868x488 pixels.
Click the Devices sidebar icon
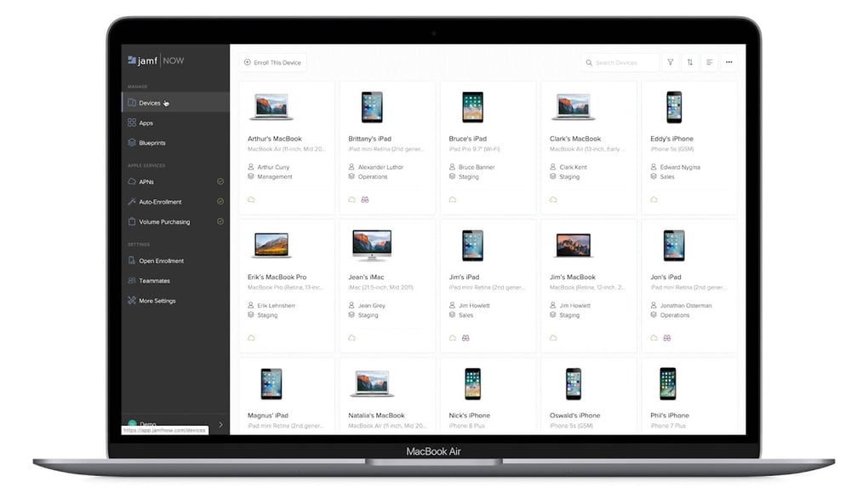point(132,102)
